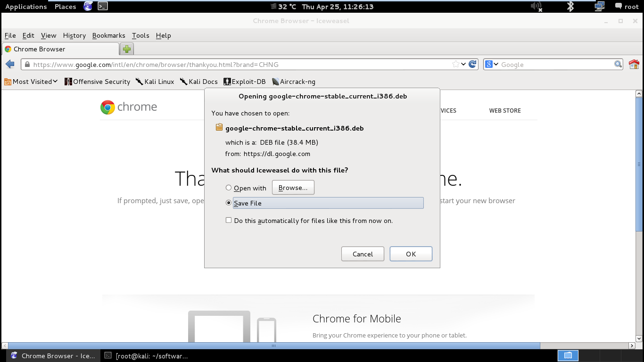Open the terminal launcher in top panel
644x362 pixels.
[103, 6]
